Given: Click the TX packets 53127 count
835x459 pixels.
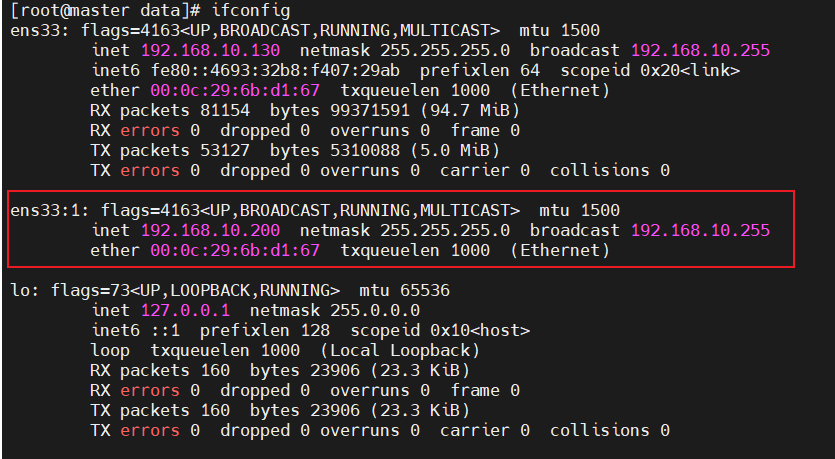Looking at the screenshot, I should tap(170, 151).
